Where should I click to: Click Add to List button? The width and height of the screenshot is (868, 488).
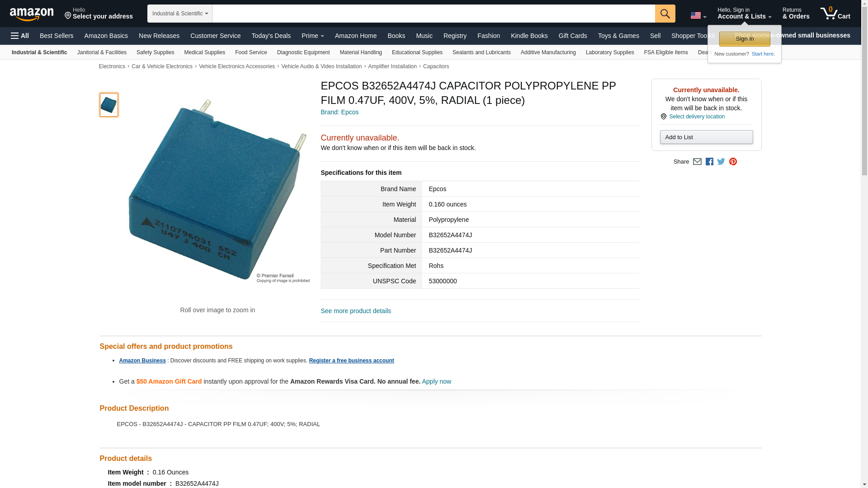706,137
